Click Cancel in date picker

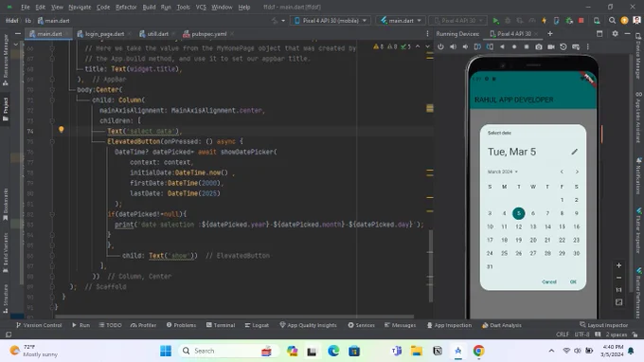pos(548,281)
